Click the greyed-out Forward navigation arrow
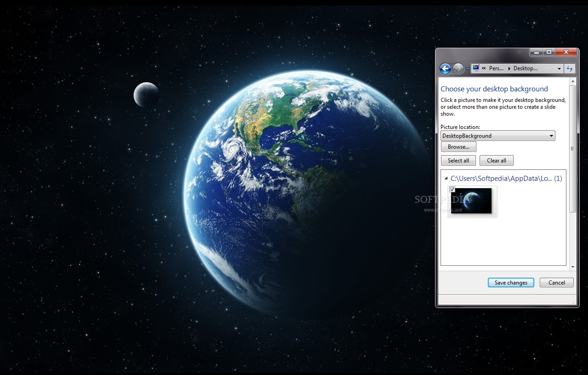588x375 pixels. click(458, 68)
